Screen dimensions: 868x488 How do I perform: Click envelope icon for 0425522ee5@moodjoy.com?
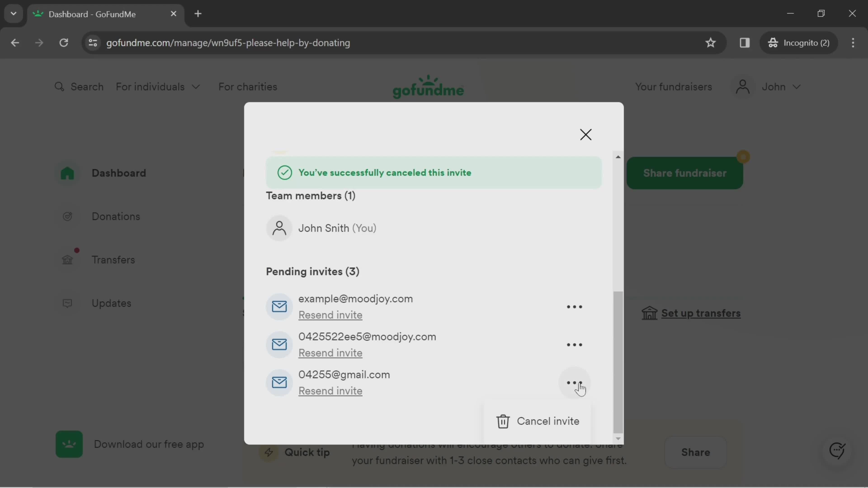tap(279, 344)
